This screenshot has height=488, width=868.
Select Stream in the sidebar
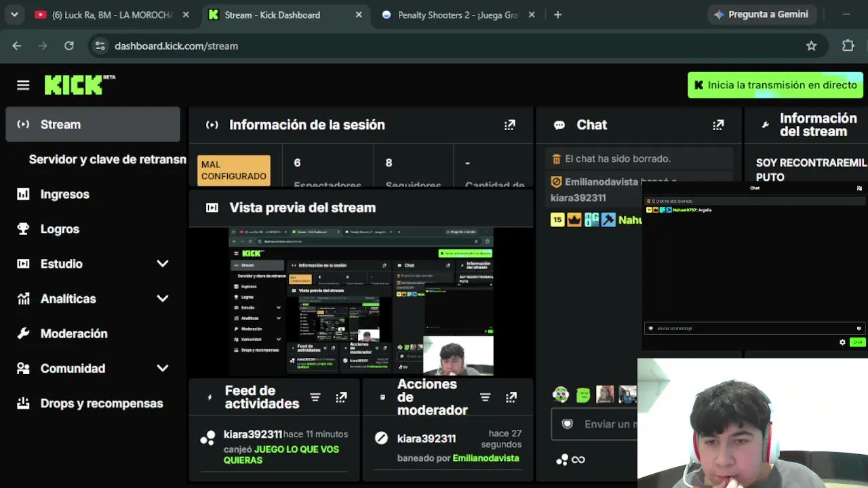point(93,125)
